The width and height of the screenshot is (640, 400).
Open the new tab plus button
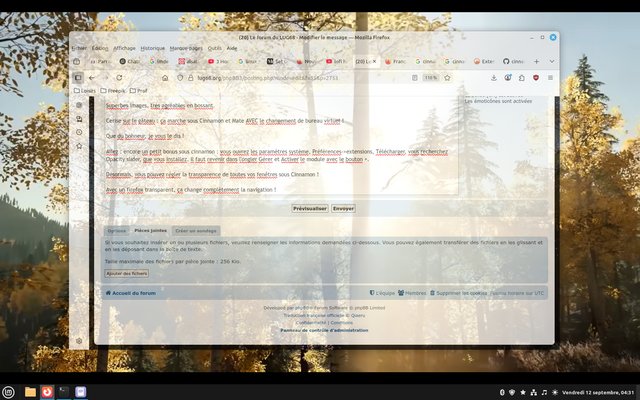coord(535,60)
